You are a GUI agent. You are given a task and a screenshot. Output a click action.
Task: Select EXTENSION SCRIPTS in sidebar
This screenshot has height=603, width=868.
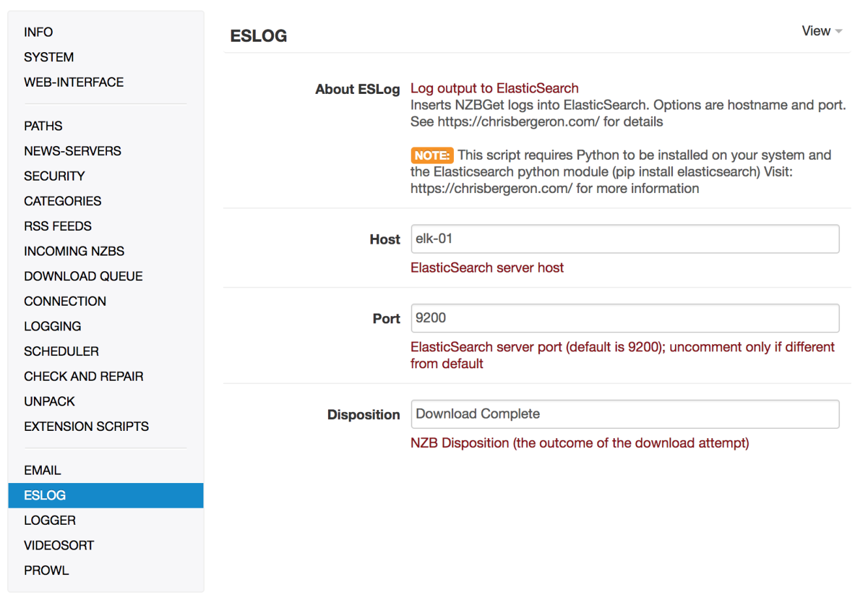click(x=86, y=426)
